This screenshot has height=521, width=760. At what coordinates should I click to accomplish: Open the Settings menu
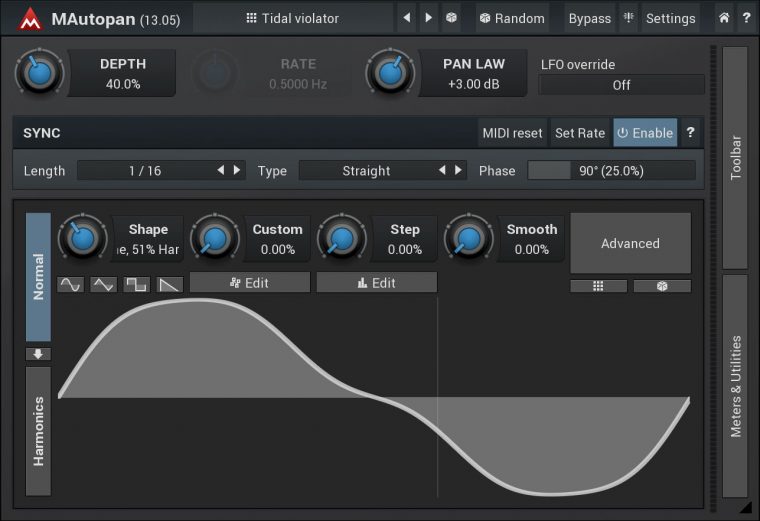(x=669, y=18)
